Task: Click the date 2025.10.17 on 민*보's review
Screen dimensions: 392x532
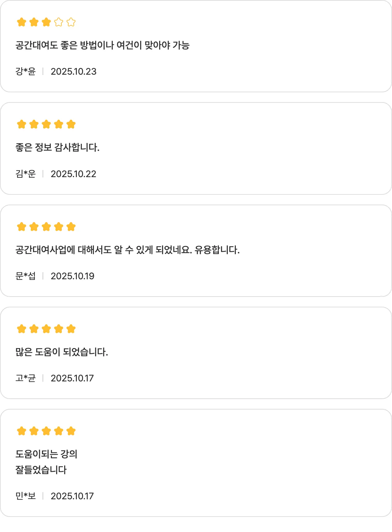Action: [x=72, y=496]
